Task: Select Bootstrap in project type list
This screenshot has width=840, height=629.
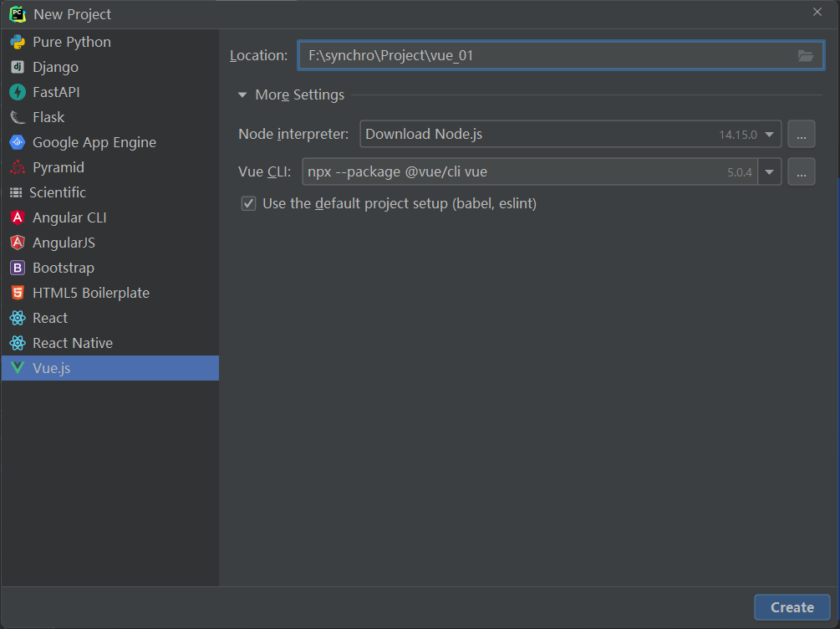Action: click(x=109, y=268)
